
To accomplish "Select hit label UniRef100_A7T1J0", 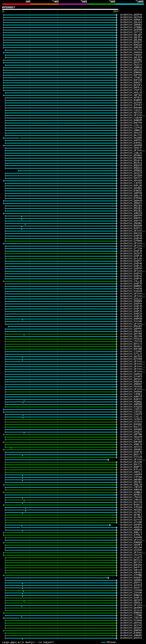I will click(131, 354).
